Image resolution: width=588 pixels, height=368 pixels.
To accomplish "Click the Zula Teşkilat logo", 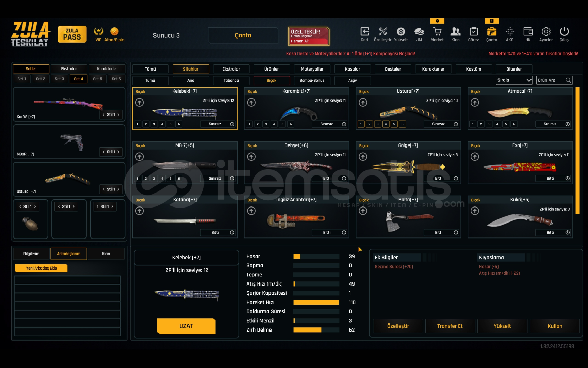I will [x=30, y=34].
